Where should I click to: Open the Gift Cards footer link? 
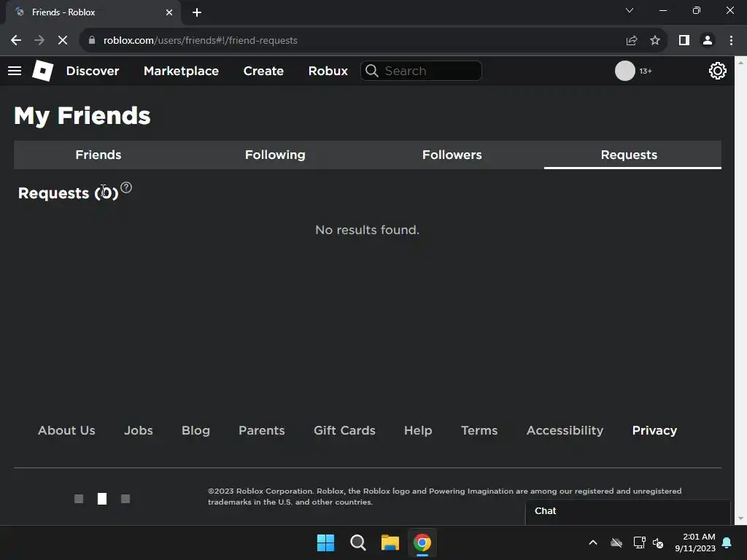[344, 430]
